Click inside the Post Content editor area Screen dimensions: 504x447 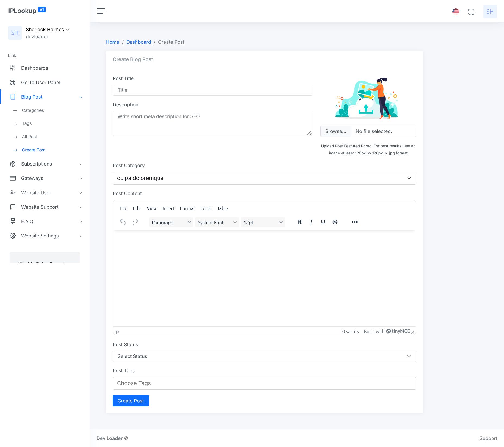(264, 278)
